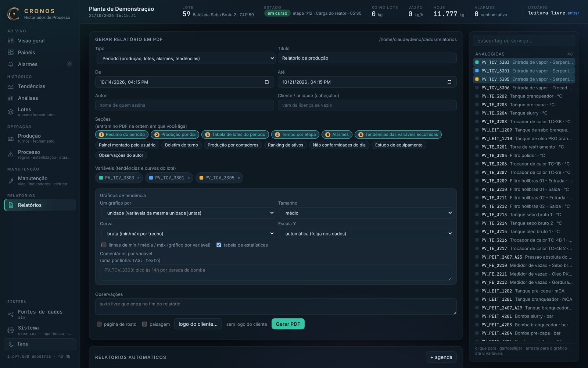
Task: Click the Análises bar-chart icon
Action: pos(11,98)
